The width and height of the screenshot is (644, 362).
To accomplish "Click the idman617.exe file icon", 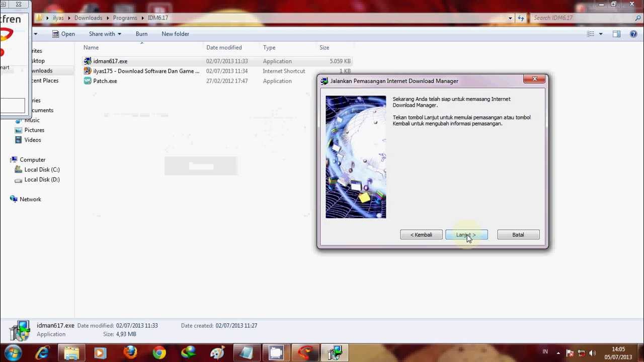I will (88, 61).
